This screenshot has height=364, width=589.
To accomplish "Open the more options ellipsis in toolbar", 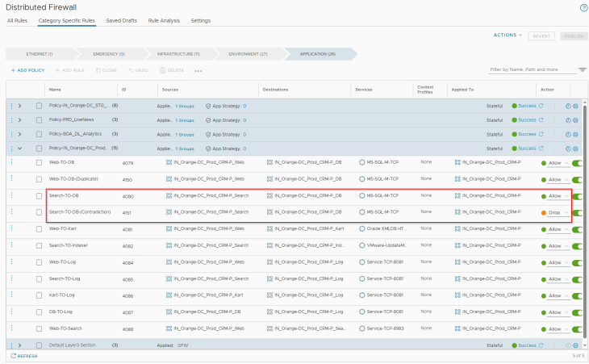I will [198, 71].
